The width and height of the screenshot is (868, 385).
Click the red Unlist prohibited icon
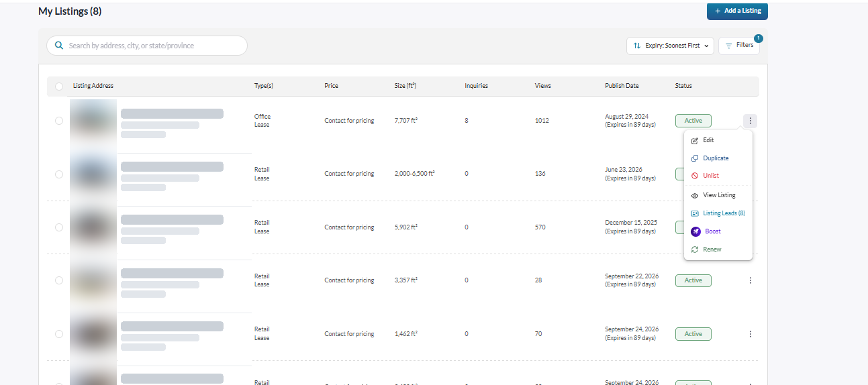695,176
